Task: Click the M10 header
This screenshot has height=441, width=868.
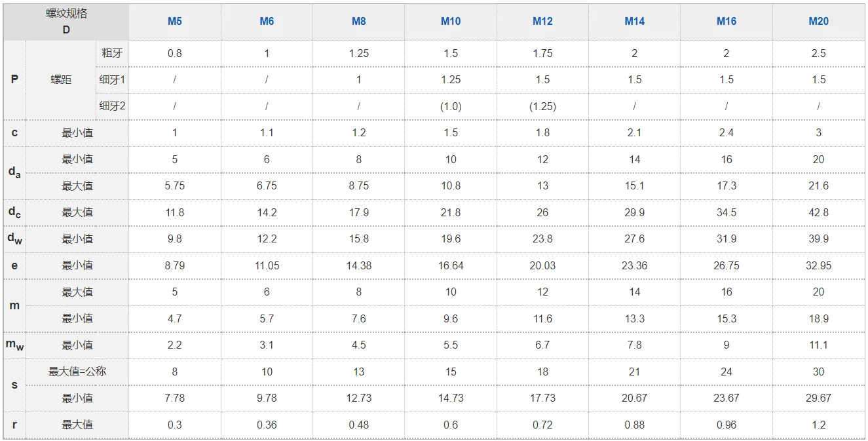Action: (451, 21)
